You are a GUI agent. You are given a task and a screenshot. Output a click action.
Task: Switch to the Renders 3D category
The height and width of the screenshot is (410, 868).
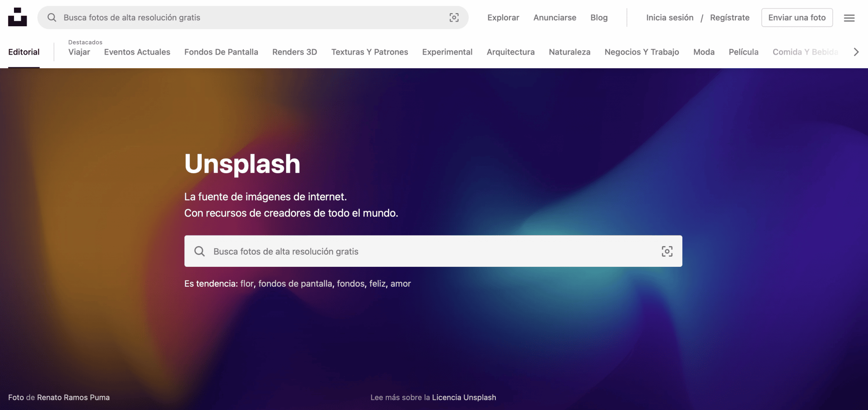(x=295, y=52)
